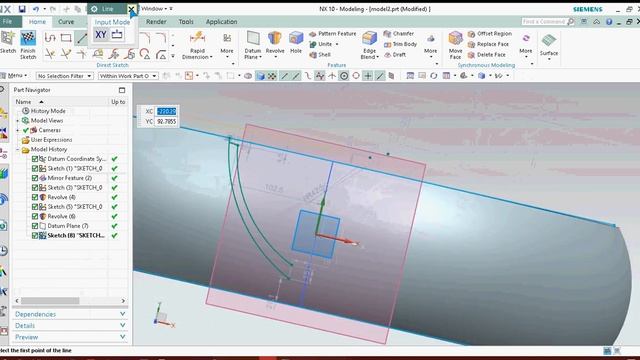Click the Edge Blend icon

coord(369,39)
